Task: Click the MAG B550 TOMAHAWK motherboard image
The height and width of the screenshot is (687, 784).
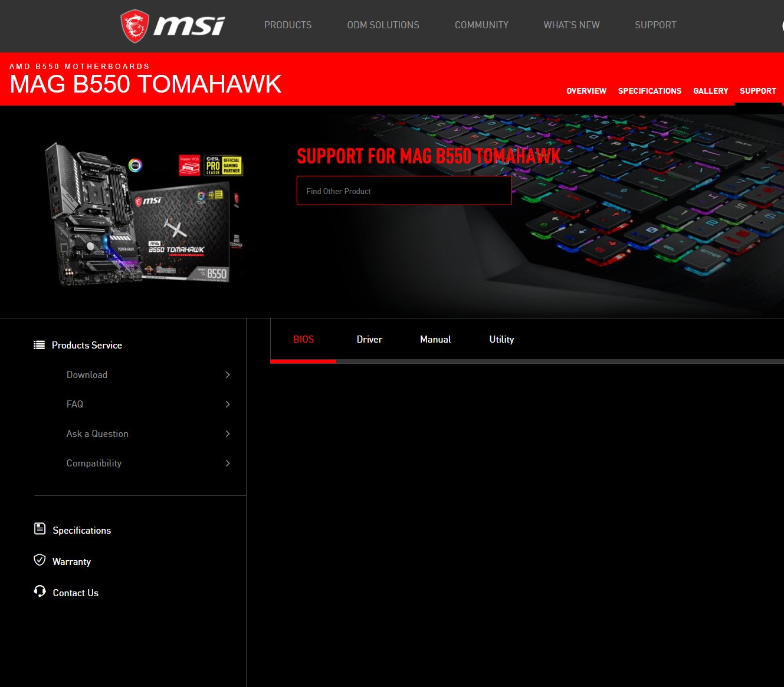Action: (x=144, y=214)
